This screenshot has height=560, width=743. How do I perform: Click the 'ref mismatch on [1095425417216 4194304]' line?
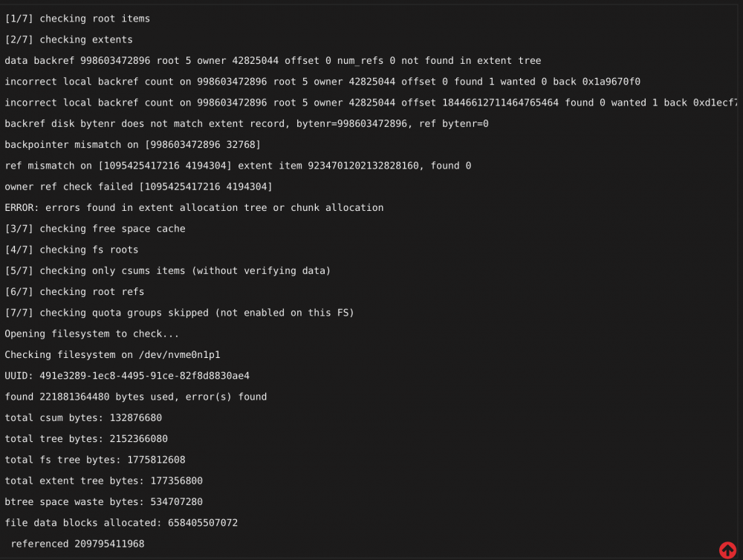[x=238, y=166]
